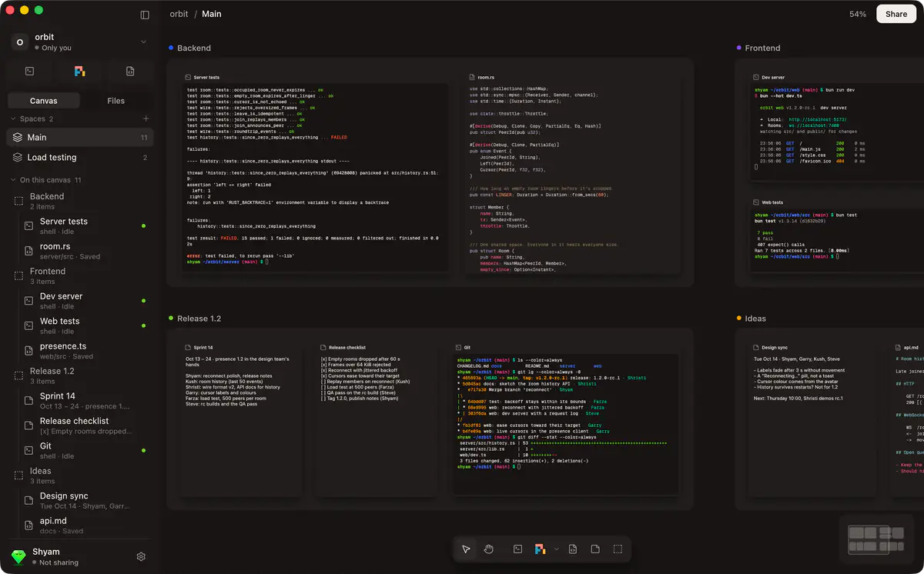Click the Frontend group frame icon in the sidebar
Viewport: 924px width, 574px height.
pos(18,275)
